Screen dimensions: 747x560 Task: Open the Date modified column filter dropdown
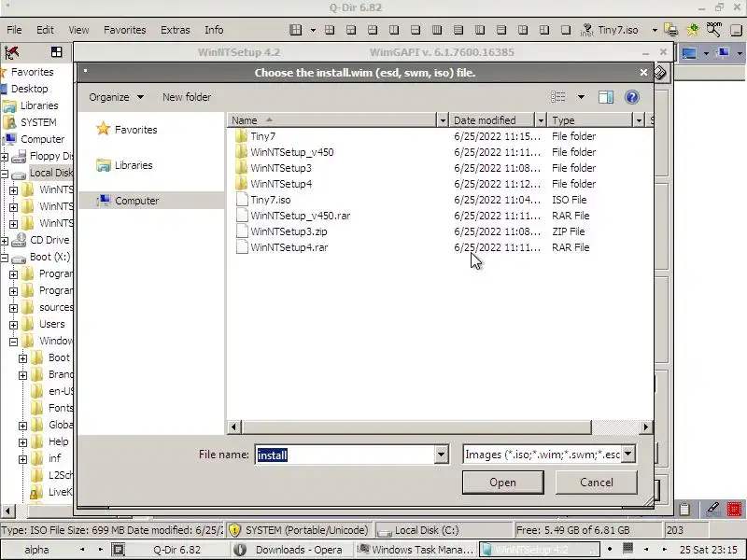pyautogui.click(x=541, y=120)
